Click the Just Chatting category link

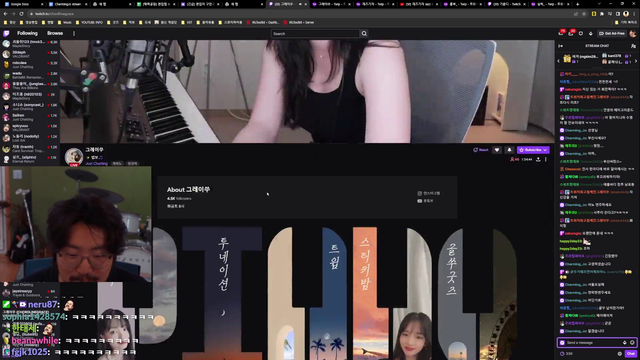coord(96,163)
